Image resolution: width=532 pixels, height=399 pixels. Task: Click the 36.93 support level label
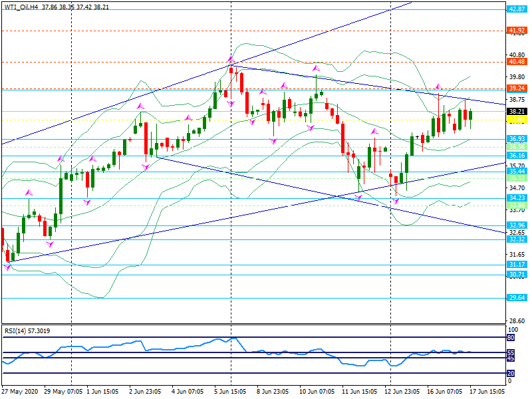[517, 139]
